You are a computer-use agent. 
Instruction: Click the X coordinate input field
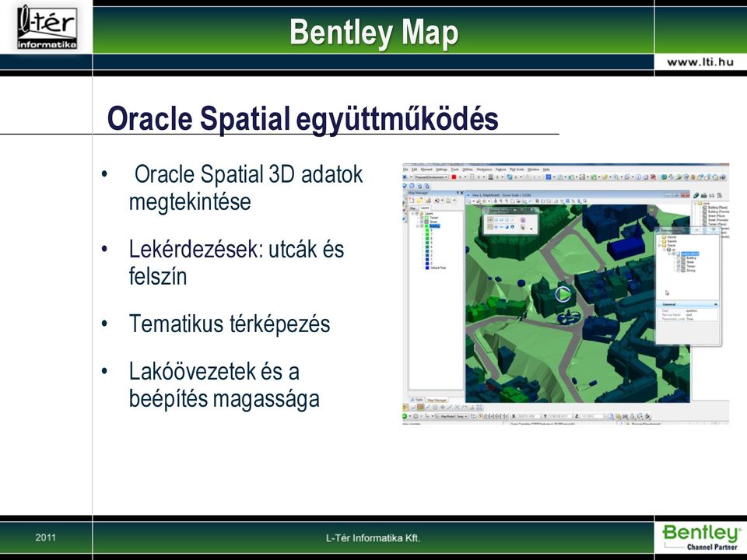pos(529,416)
